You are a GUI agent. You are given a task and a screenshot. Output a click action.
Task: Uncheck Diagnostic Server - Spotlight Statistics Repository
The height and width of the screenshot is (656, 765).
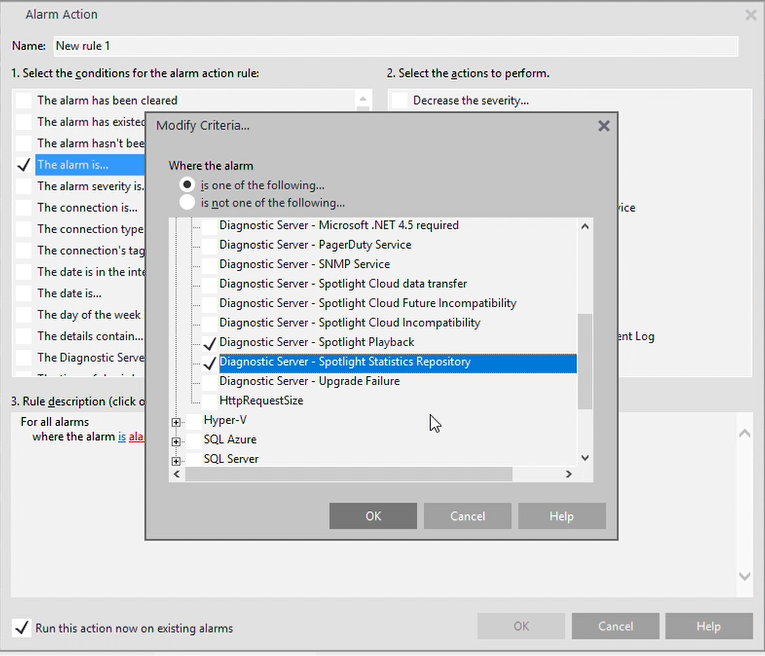click(210, 363)
